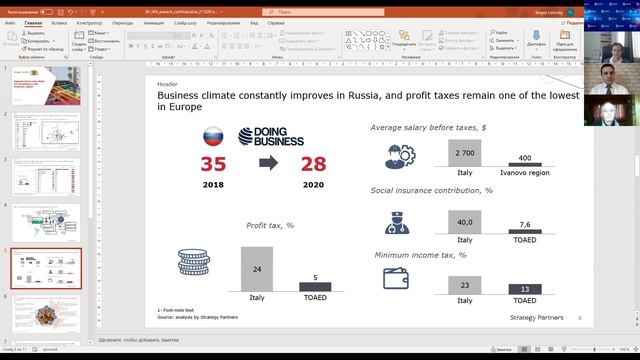
Task: Click the Заменить replace button
Action: pyautogui.click(x=502, y=40)
